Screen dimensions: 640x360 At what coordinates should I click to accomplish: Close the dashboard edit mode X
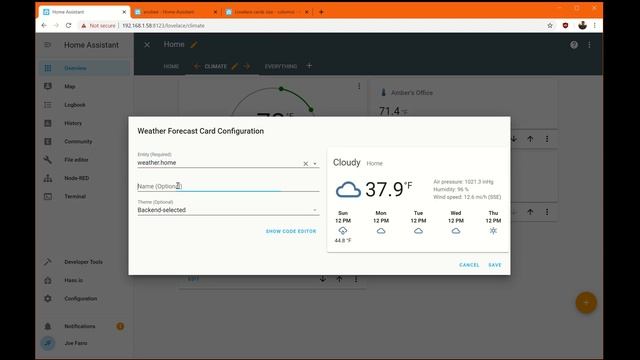point(147,45)
